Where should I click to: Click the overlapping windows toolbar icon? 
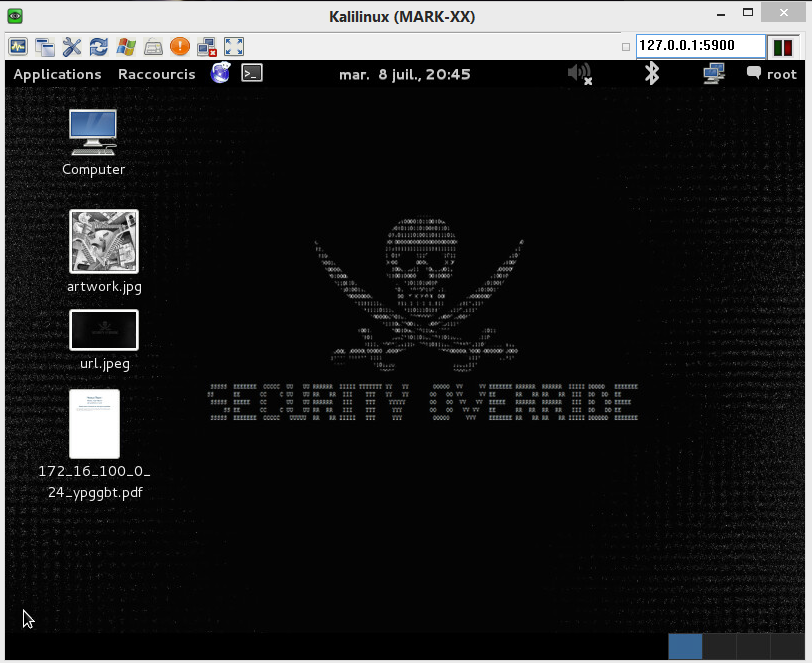(45, 47)
